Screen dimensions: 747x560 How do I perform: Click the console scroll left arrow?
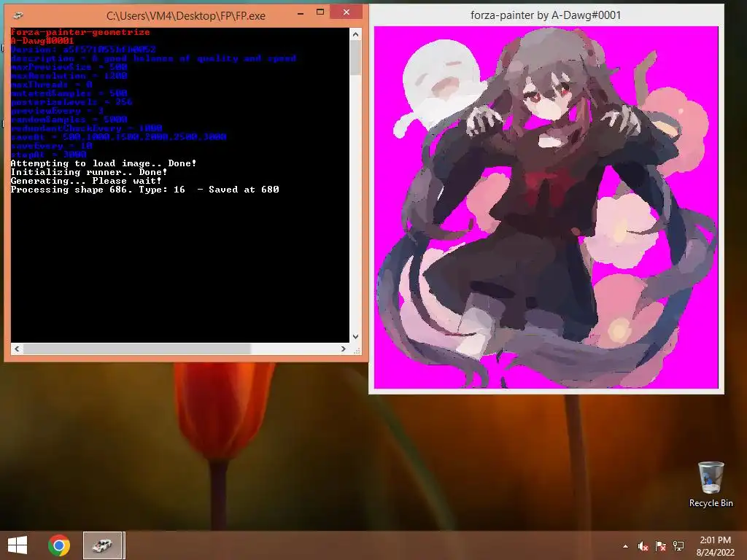[x=17, y=349]
